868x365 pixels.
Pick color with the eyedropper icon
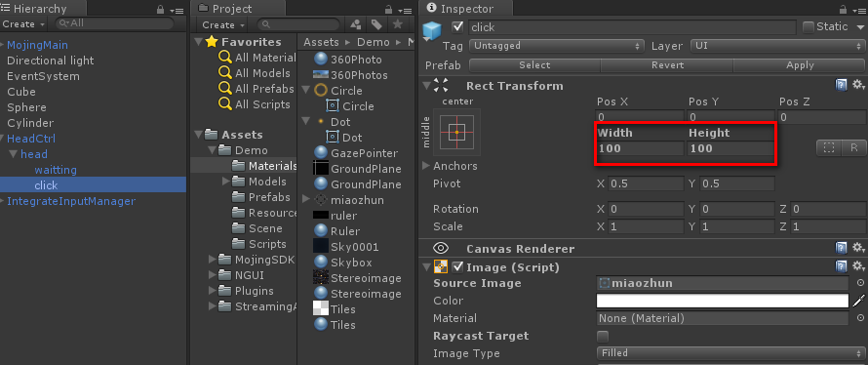point(858,301)
